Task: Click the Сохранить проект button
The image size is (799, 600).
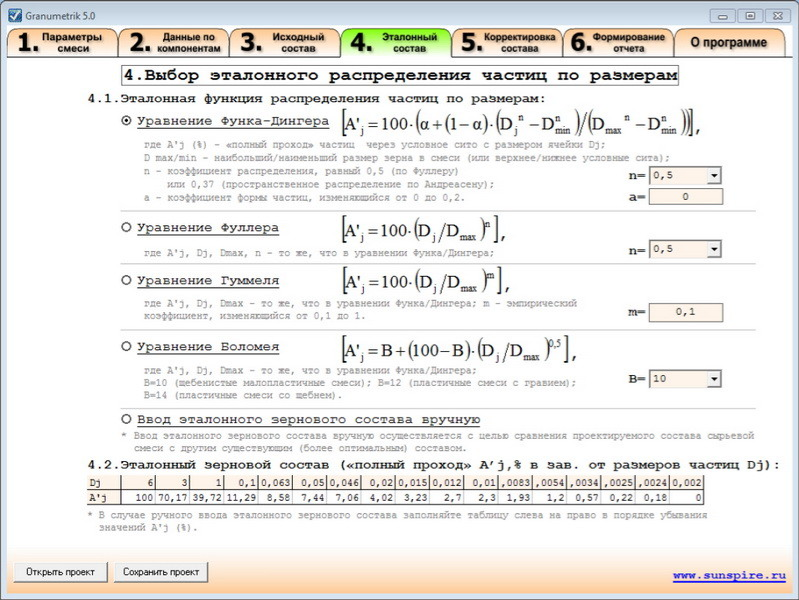Action: coord(161,572)
